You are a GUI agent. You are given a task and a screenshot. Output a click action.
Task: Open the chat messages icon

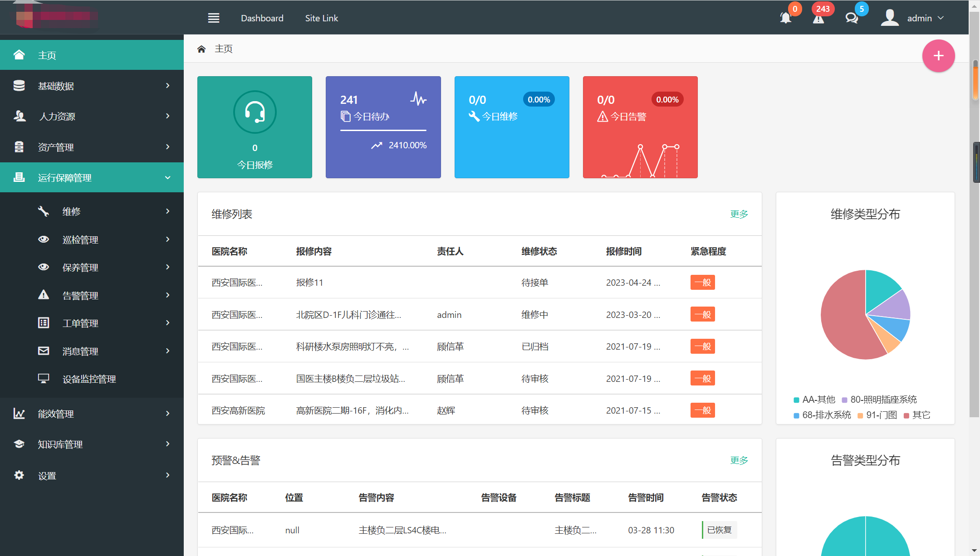[x=852, y=18]
